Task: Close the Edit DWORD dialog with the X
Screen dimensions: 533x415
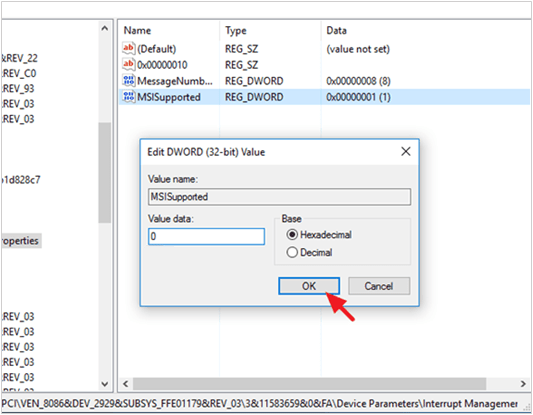Action: tap(406, 152)
